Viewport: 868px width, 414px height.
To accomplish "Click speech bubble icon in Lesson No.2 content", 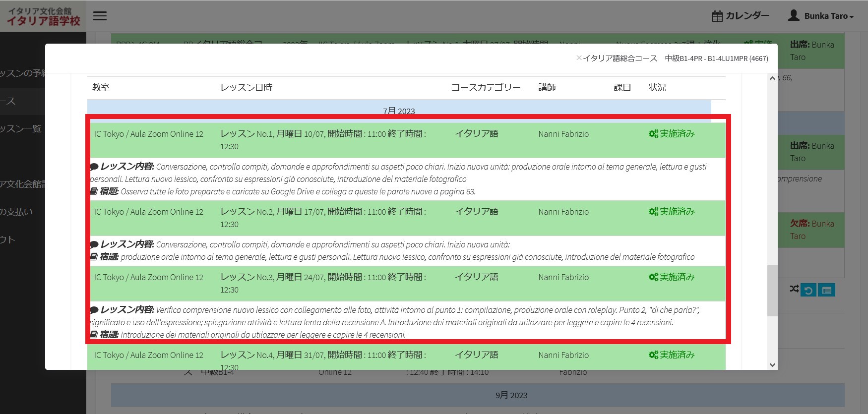I will (x=94, y=244).
